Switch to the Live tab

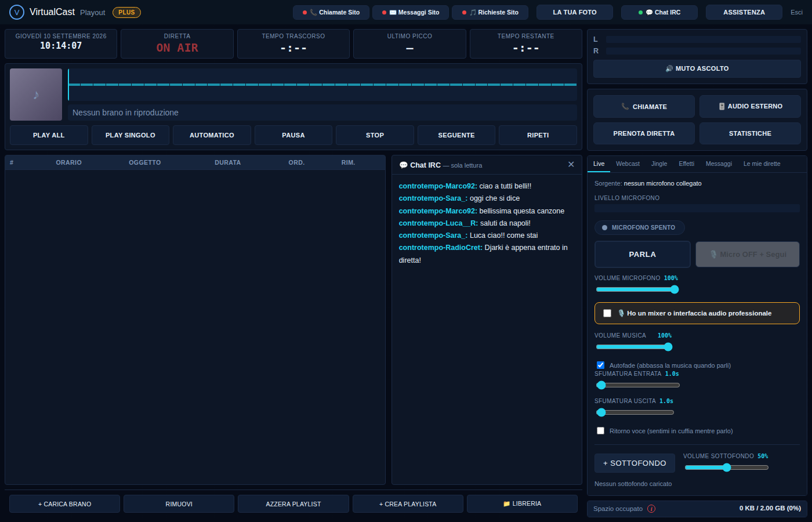tap(599, 164)
